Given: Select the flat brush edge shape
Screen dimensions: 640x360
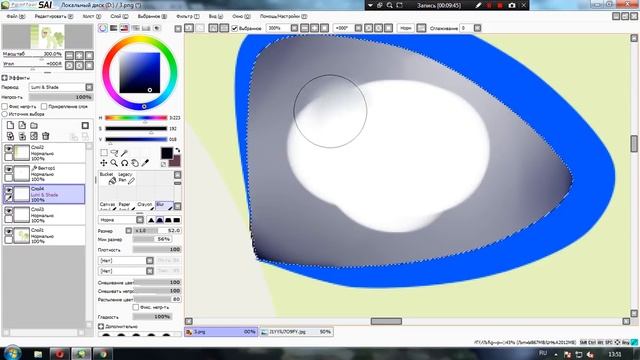Looking at the screenshot, I should pos(177,220).
